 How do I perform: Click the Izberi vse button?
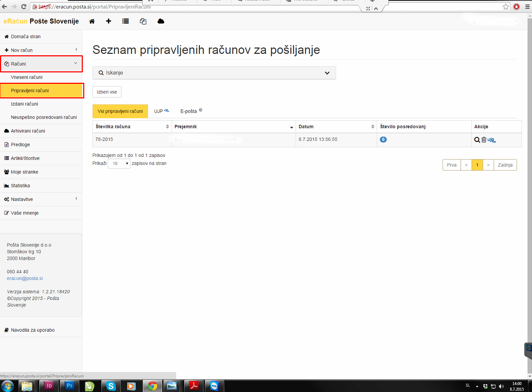pos(107,92)
